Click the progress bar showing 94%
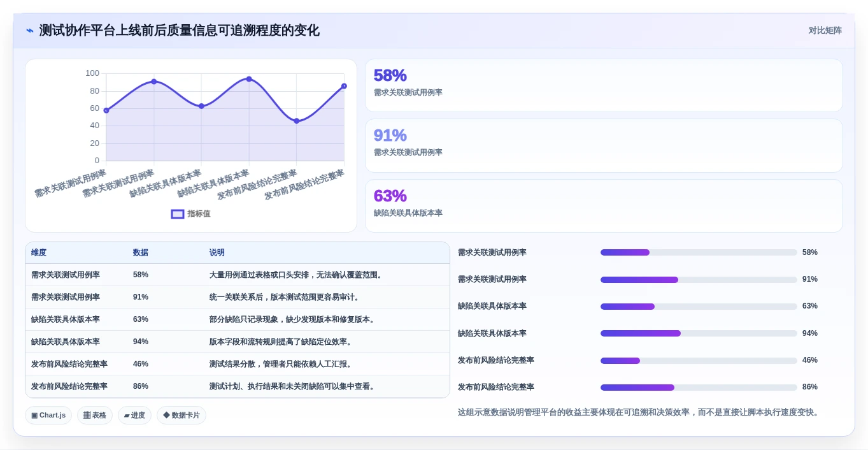 click(x=699, y=333)
